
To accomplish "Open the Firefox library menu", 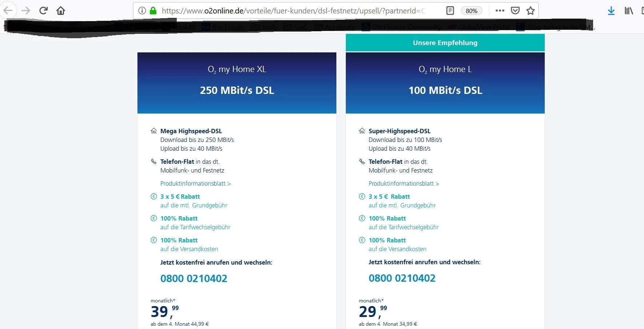I will [629, 11].
